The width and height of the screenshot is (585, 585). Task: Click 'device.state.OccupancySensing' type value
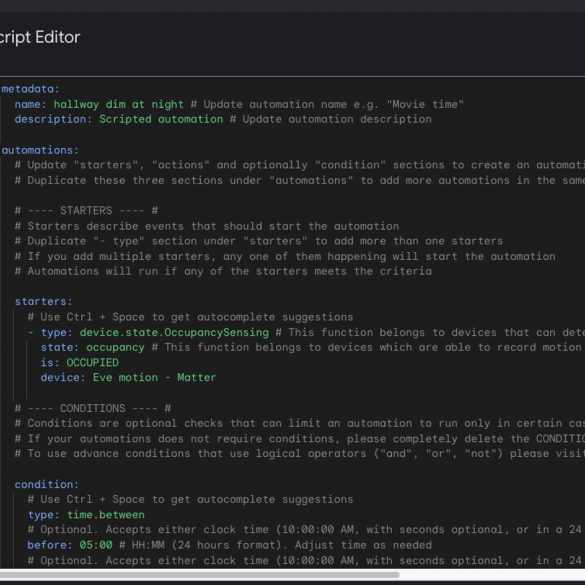(x=174, y=332)
